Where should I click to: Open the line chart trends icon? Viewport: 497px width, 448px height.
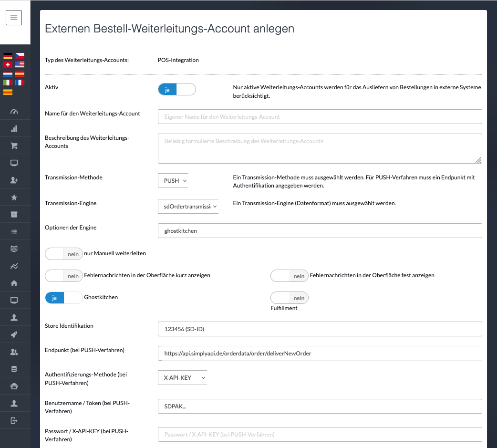pos(14,266)
